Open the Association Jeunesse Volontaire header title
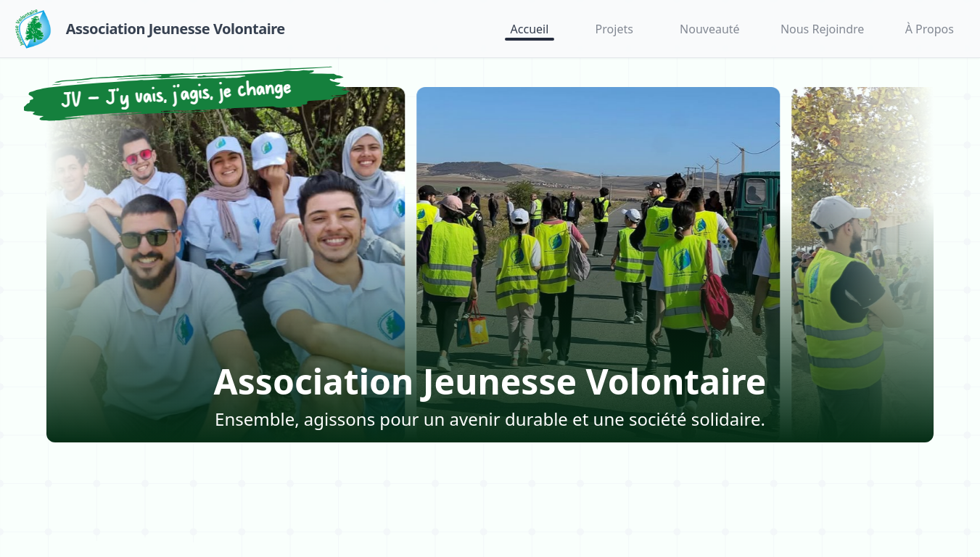The height and width of the screenshot is (557, 980). tap(176, 29)
